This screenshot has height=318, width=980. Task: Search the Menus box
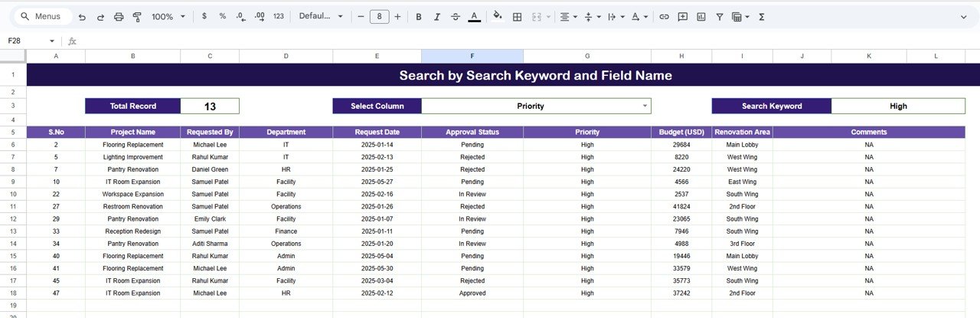point(44,16)
